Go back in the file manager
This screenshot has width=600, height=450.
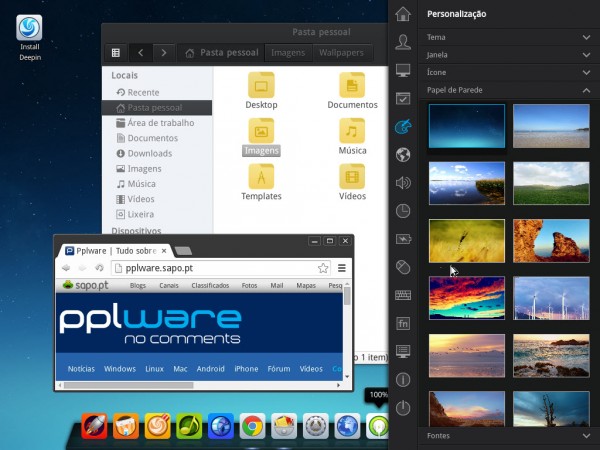coord(140,53)
